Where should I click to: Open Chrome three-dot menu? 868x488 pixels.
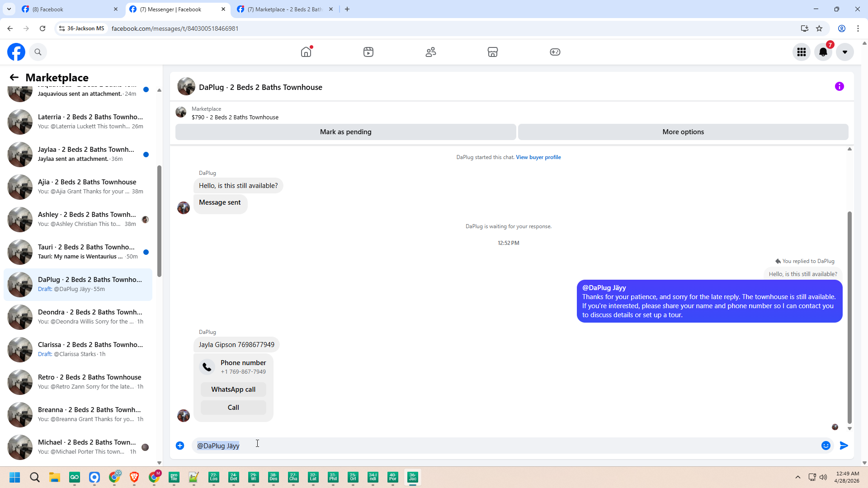click(858, 28)
